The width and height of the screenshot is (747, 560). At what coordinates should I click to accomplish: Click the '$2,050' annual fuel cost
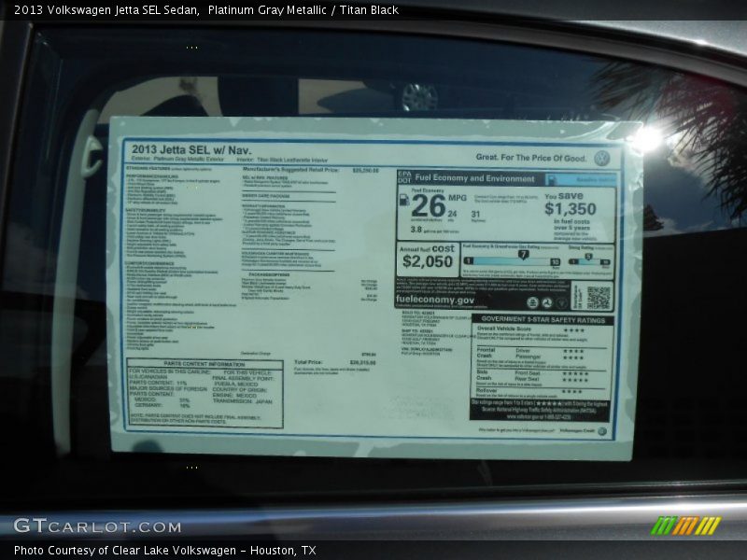(x=428, y=261)
